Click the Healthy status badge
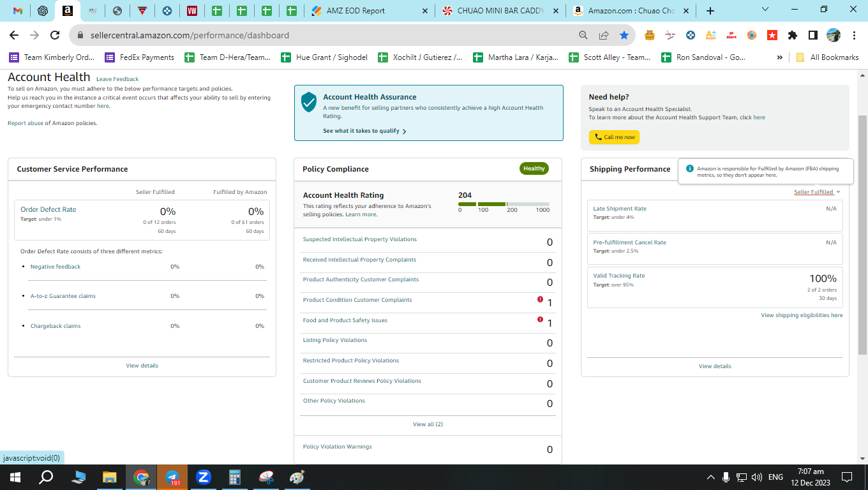Screen dimensions: 868x490 pos(534,169)
